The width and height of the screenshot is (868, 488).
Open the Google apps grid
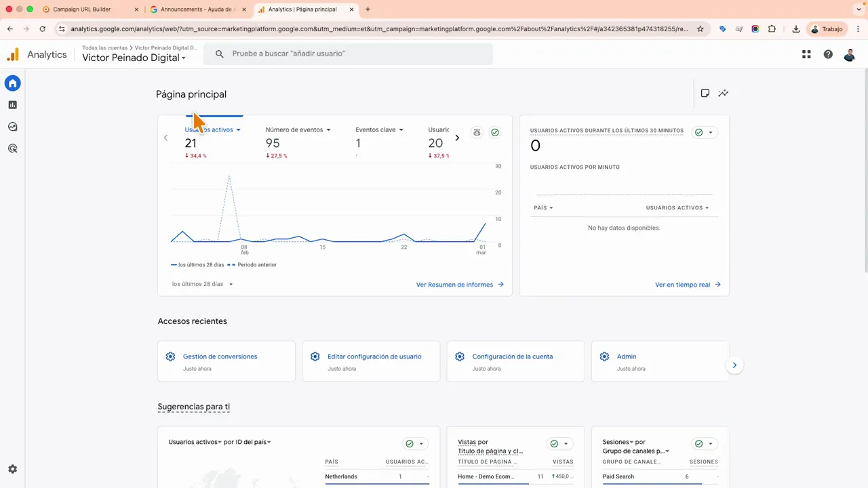[x=806, y=54]
